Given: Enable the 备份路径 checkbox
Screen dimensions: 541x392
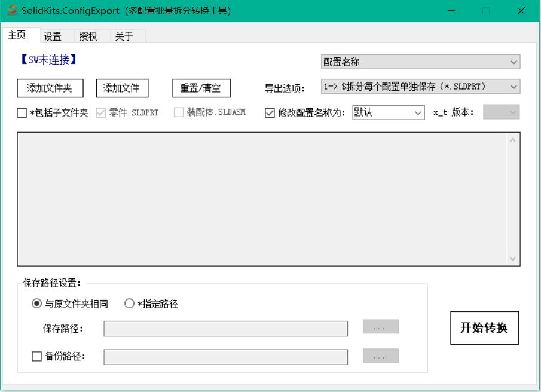Looking at the screenshot, I should (x=37, y=357).
